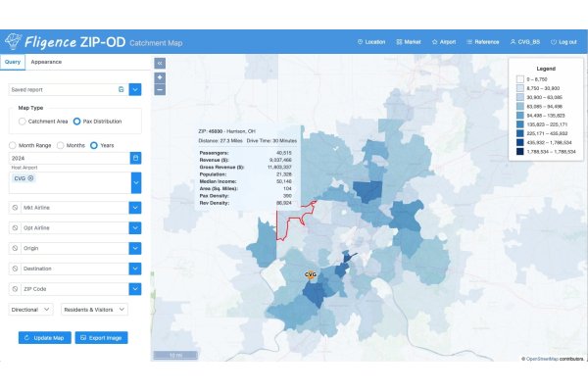Click the Fligence balloon logo icon

[x=13, y=41]
